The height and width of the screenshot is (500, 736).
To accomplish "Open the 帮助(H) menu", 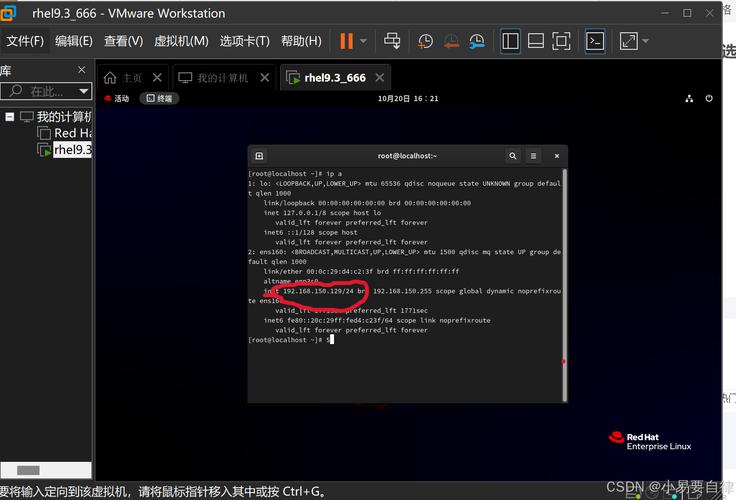I will pos(301,41).
